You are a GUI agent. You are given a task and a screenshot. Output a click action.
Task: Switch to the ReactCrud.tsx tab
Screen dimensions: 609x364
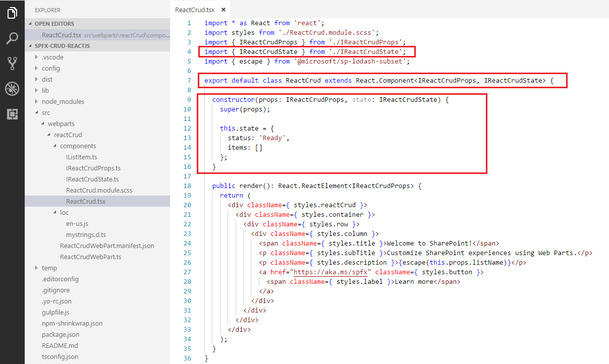click(x=195, y=10)
